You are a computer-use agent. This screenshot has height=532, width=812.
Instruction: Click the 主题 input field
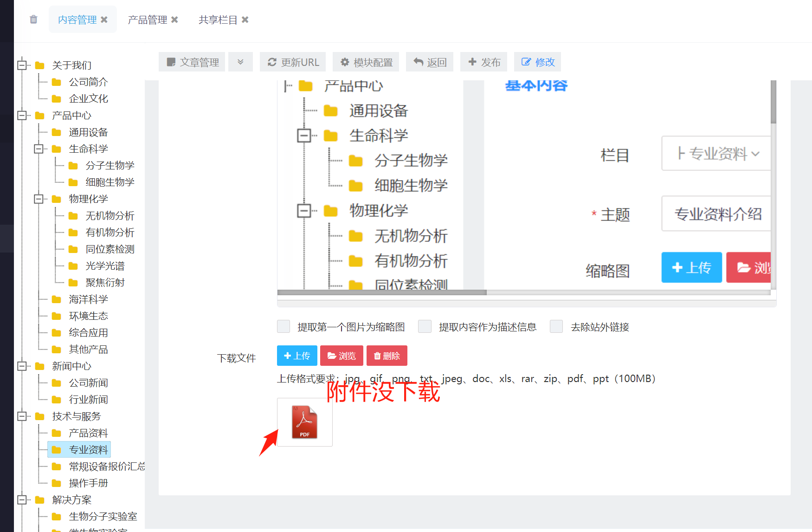(716, 214)
